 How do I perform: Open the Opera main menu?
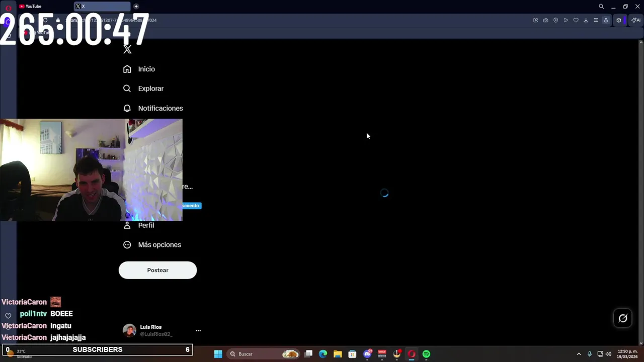pyautogui.click(x=8, y=7)
